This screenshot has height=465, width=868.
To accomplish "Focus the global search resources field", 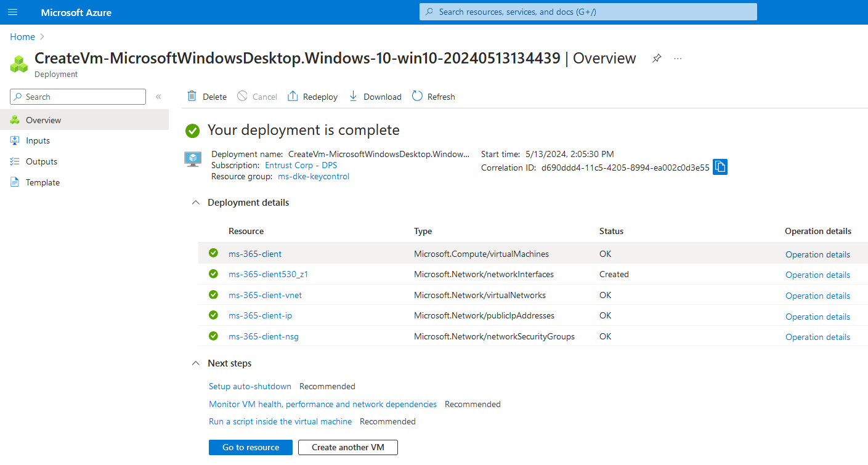I will (x=588, y=12).
